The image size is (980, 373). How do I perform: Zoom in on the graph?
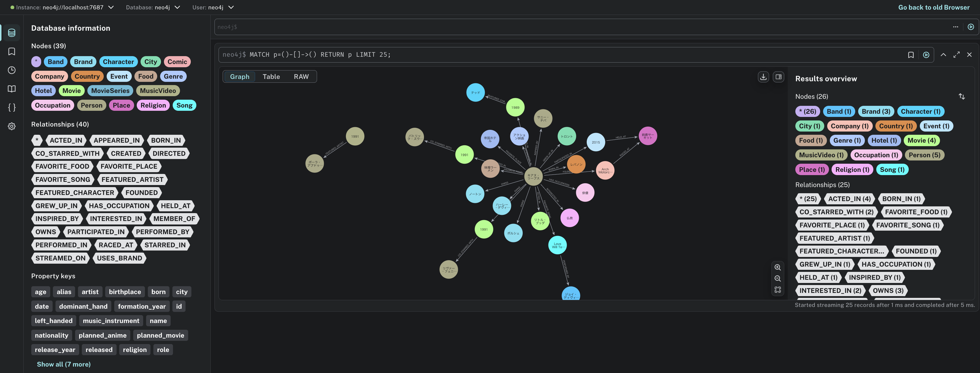pos(778,267)
